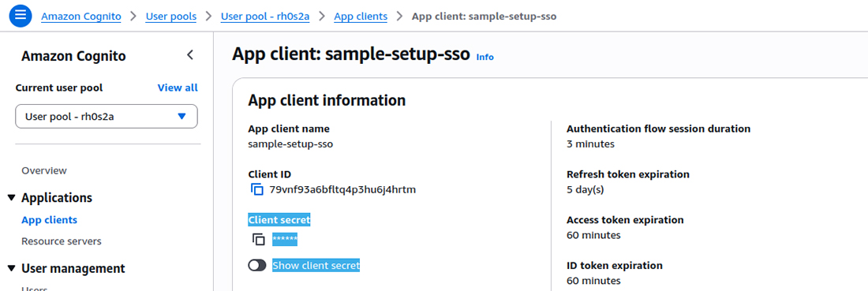This screenshot has width=868, height=291.
Task: Copy the client secret icon
Action: 258,240
